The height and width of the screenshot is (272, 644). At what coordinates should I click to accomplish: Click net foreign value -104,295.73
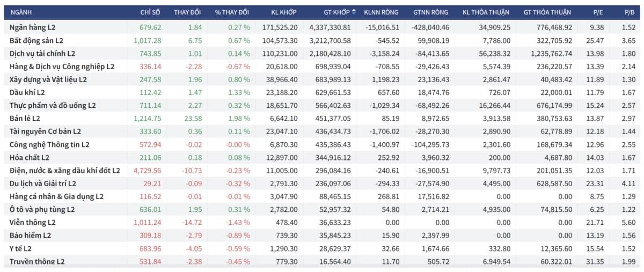[430, 144]
